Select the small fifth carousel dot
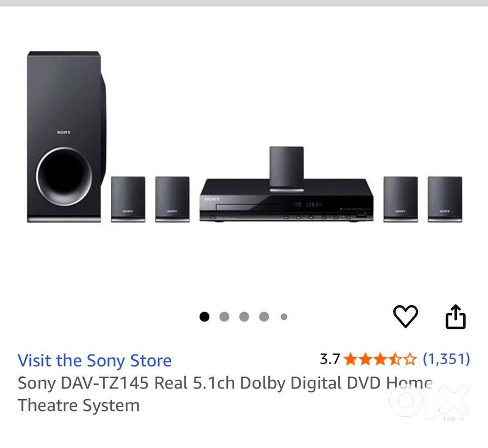 tap(284, 317)
